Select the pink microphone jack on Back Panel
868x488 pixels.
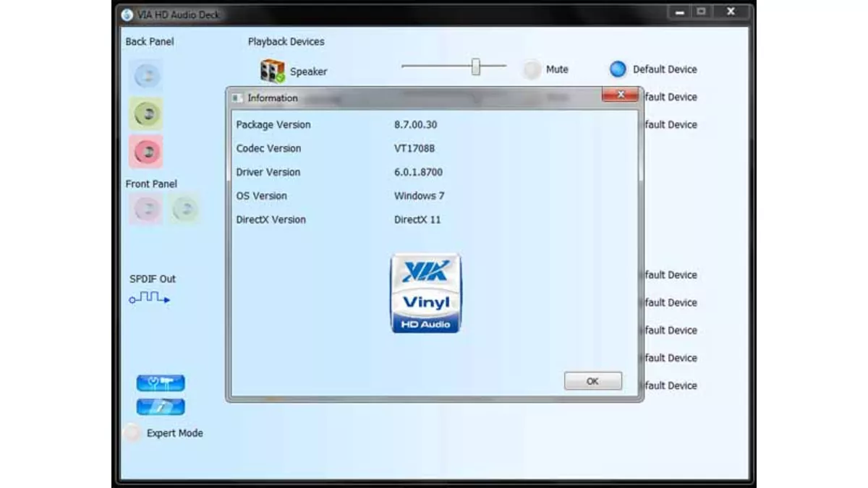tap(146, 151)
